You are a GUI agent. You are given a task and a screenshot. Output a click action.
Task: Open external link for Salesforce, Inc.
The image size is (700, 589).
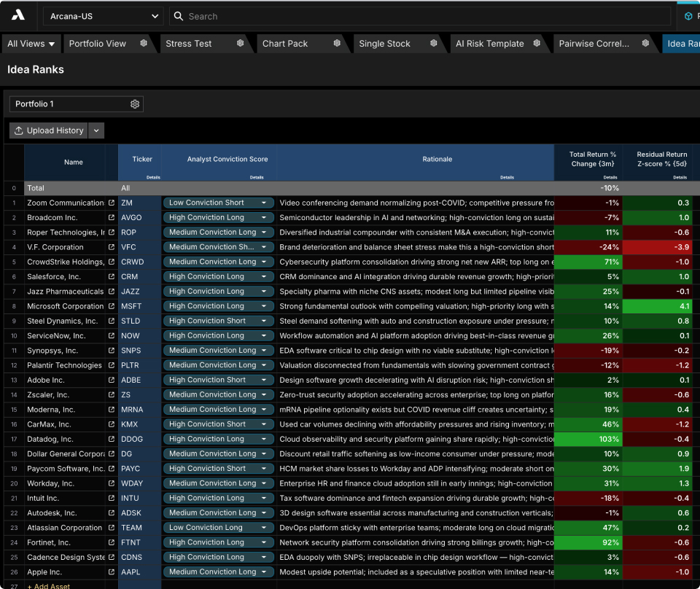click(111, 277)
